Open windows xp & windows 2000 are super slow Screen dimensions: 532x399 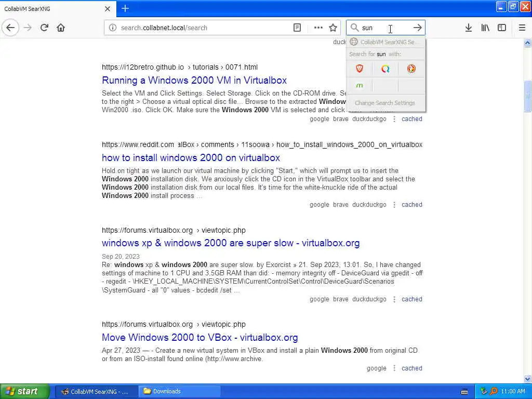point(231,243)
